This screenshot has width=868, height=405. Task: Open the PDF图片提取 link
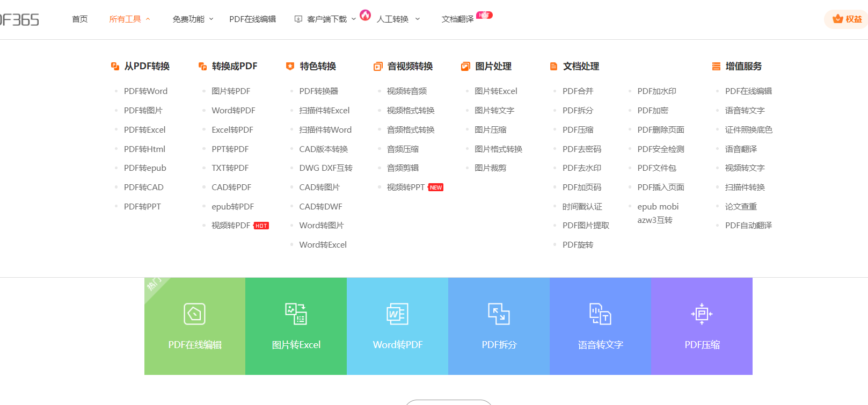pos(586,226)
